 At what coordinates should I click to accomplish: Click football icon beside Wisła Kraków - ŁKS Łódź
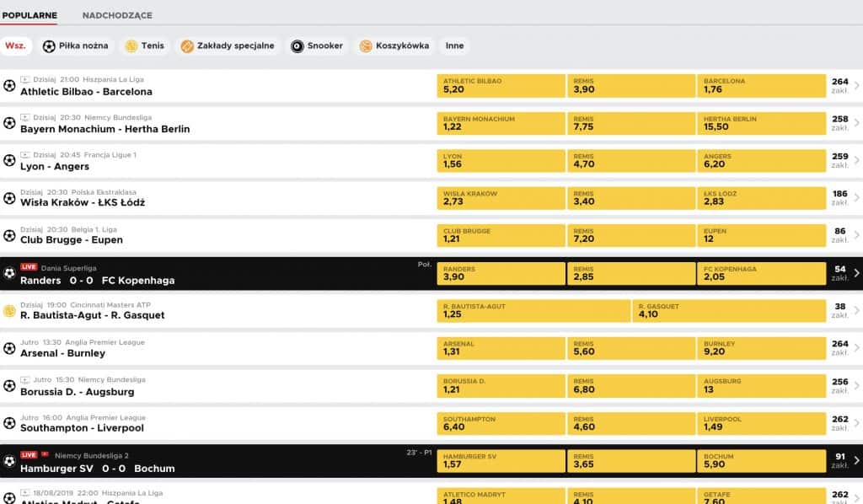[9, 198]
